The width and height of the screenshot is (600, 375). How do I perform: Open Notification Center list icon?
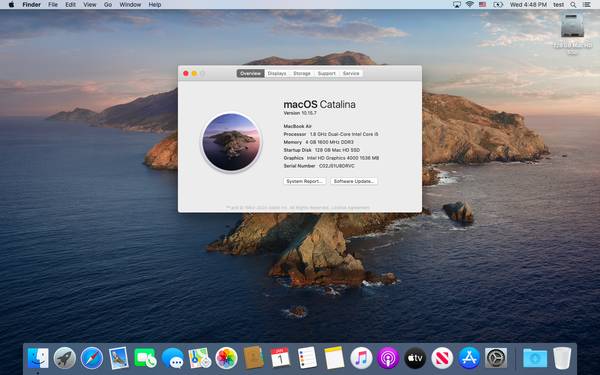(586, 5)
